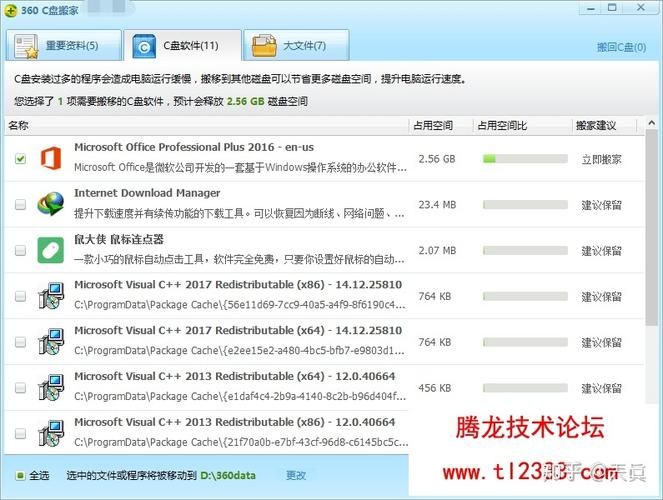Minimize the 360 C盘搬家 window

point(591,8)
